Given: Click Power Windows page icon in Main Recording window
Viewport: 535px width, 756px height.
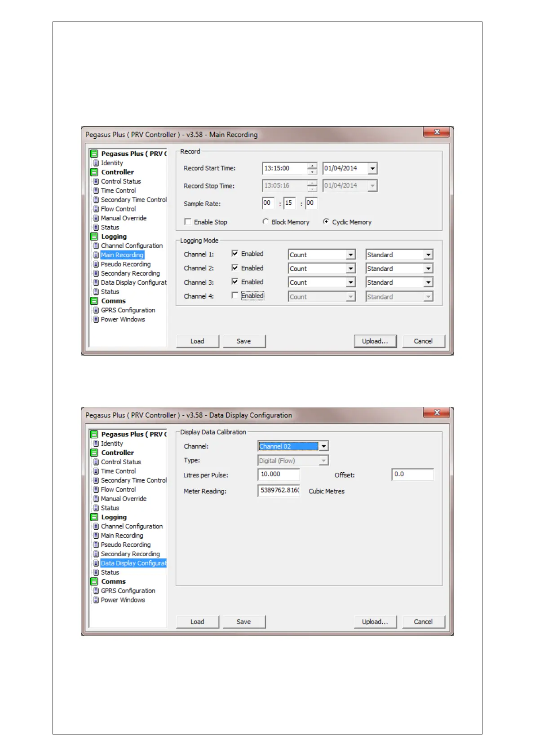Looking at the screenshot, I should tap(96, 319).
